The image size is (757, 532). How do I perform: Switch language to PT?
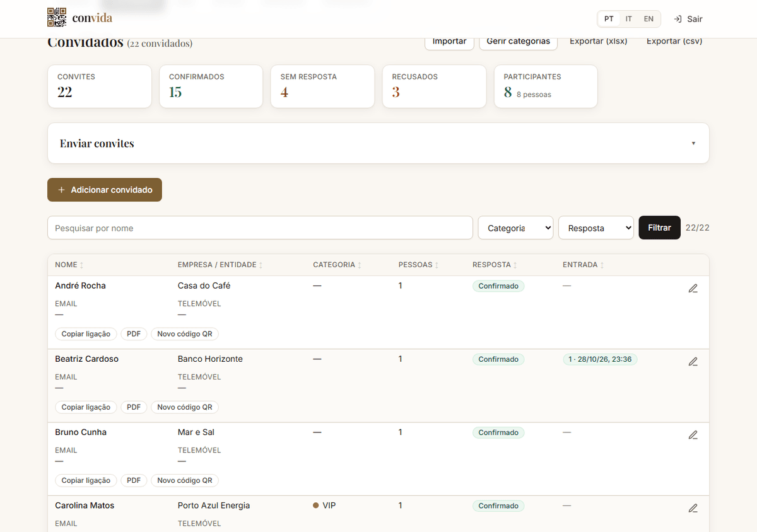click(x=609, y=19)
